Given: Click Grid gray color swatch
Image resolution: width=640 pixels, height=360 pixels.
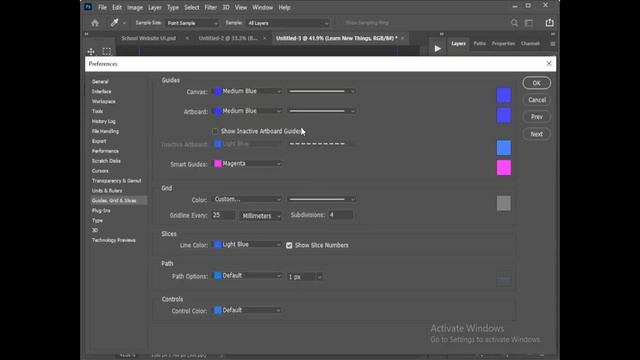Looking at the screenshot, I should pos(504,203).
